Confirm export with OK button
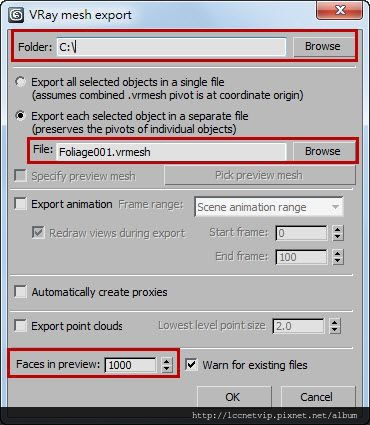The image size is (370, 425). click(x=234, y=397)
